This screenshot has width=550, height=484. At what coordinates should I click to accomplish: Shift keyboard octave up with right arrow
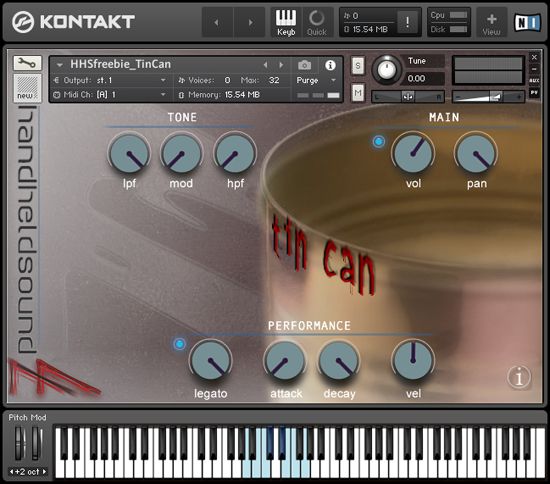click(x=44, y=472)
